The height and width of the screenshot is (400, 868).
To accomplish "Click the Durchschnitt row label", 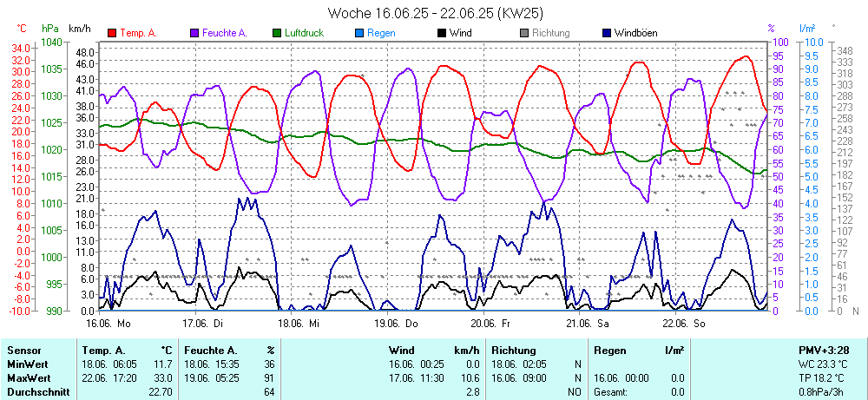I will (x=36, y=392).
